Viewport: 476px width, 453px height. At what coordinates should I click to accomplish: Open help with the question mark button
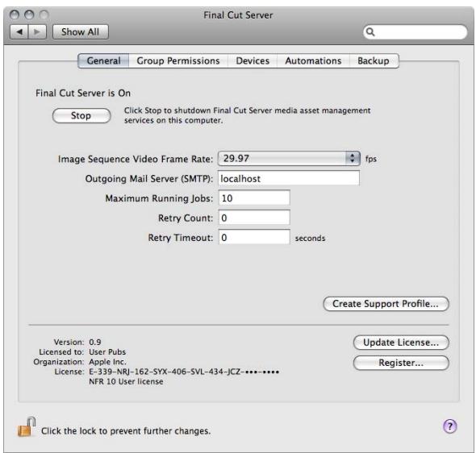coord(450,426)
